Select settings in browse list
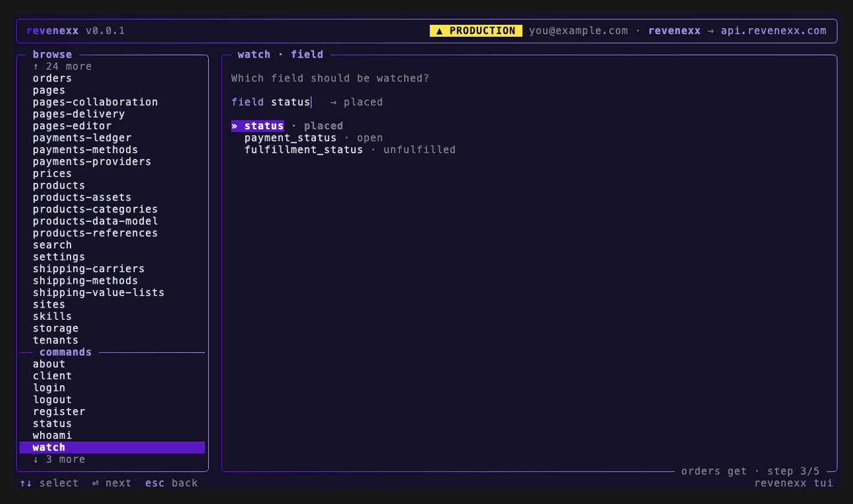The width and height of the screenshot is (853, 504). [59, 257]
